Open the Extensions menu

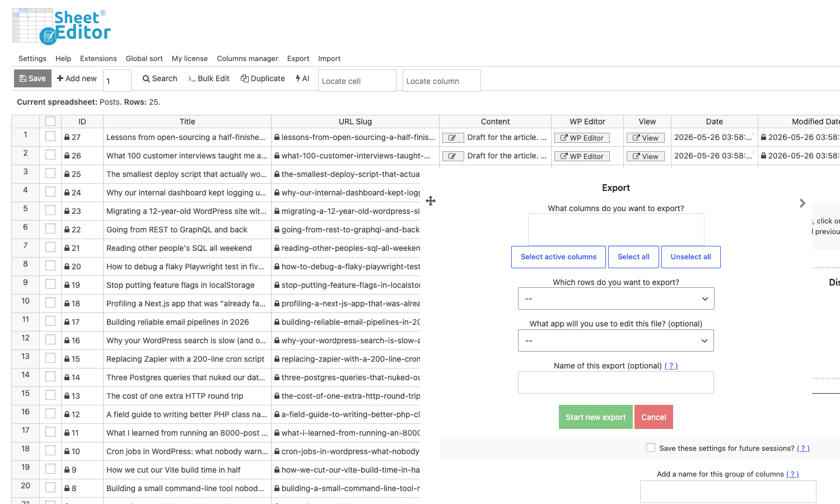(99, 58)
